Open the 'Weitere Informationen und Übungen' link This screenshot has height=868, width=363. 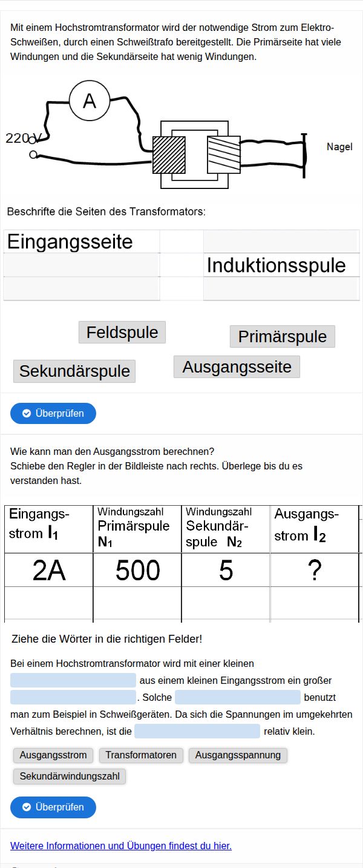[121, 846]
